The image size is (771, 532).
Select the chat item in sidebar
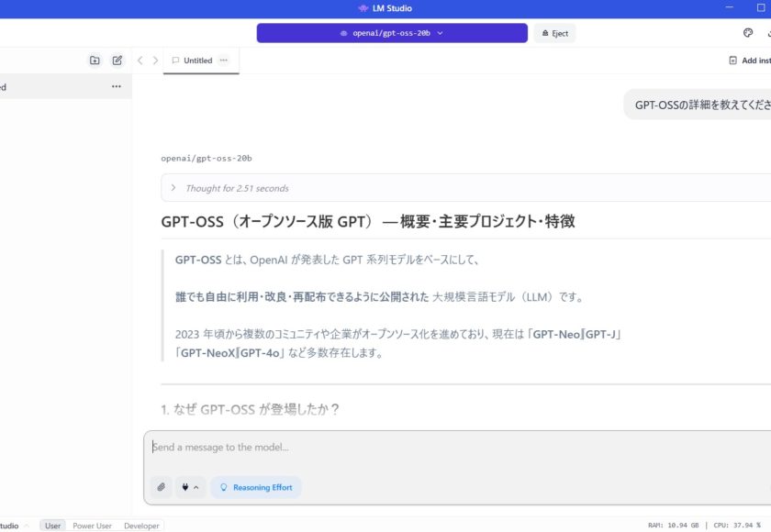tap(64, 86)
